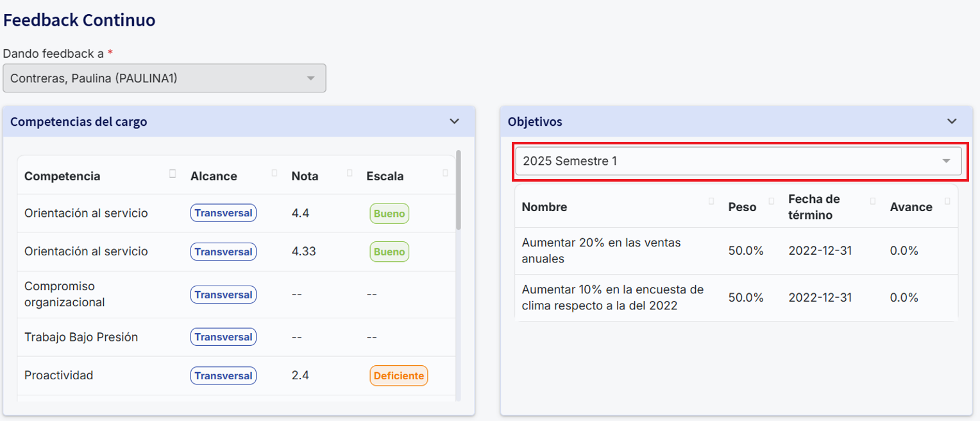Open the Peso column header menu icon
The height and width of the screenshot is (421, 980).
click(x=772, y=202)
